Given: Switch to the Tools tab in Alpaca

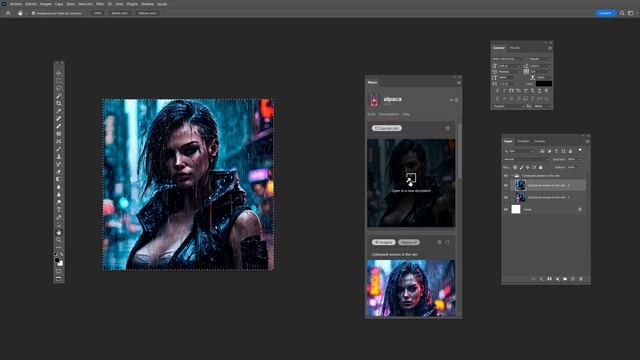Looking at the screenshot, I should (371, 114).
